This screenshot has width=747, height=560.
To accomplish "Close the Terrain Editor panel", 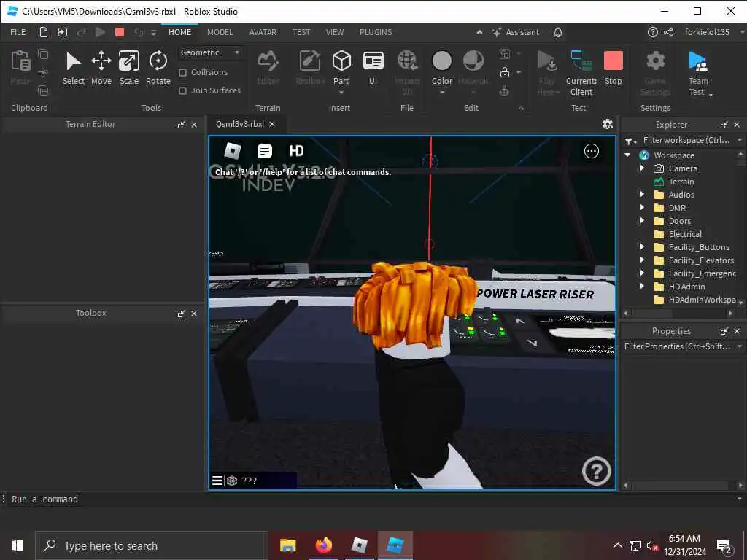I will (x=194, y=125).
